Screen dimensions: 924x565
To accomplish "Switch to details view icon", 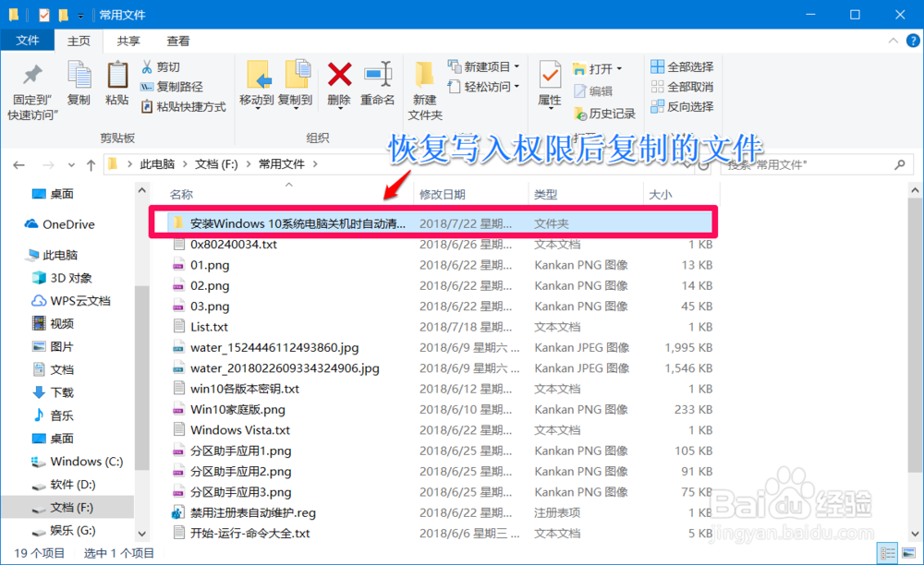I will point(888,553).
